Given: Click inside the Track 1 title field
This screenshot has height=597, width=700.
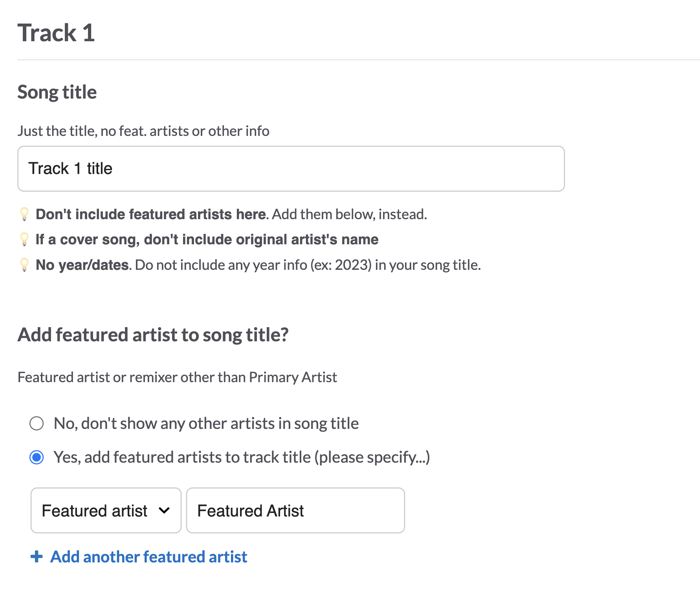Looking at the screenshot, I should (291, 168).
